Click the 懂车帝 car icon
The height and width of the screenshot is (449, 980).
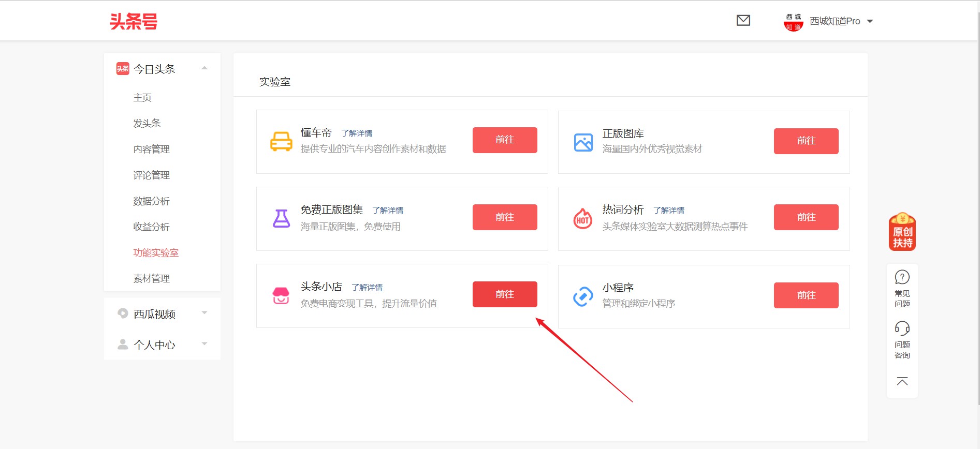[x=281, y=141]
